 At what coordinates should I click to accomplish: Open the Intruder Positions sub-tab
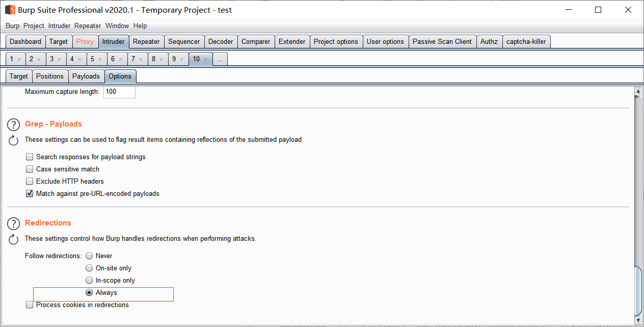point(50,76)
